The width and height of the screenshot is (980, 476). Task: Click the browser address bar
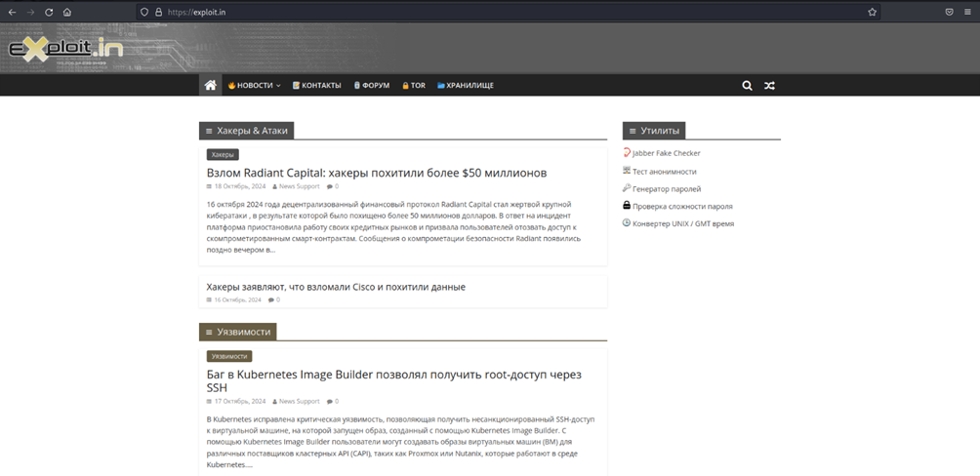[x=488, y=12]
